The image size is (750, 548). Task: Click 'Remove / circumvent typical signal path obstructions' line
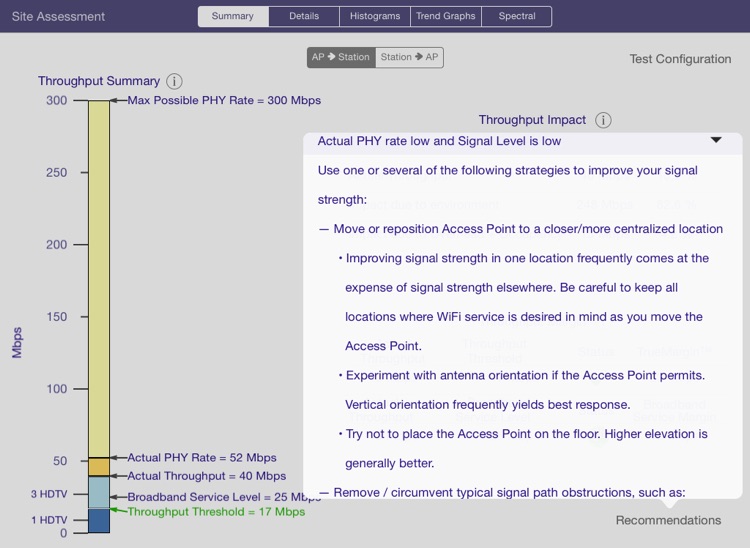coord(502,493)
